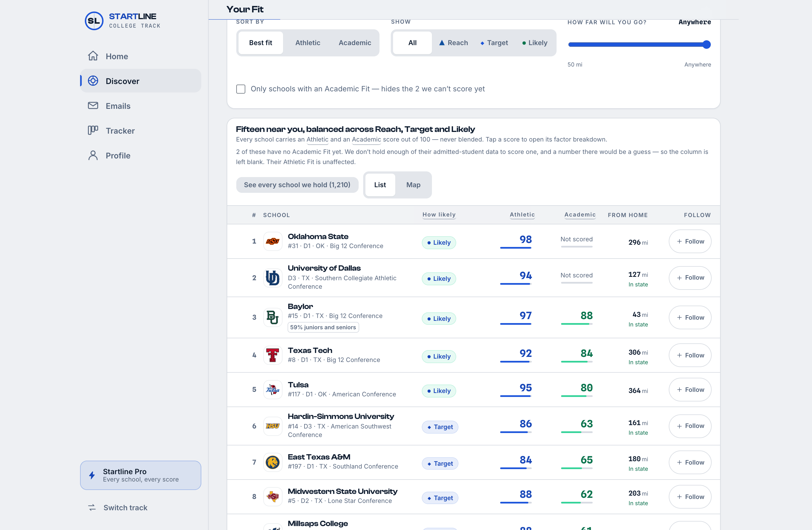Open Baylor academic score 88 breakdown
812x530 pixels.
(577, 317)
